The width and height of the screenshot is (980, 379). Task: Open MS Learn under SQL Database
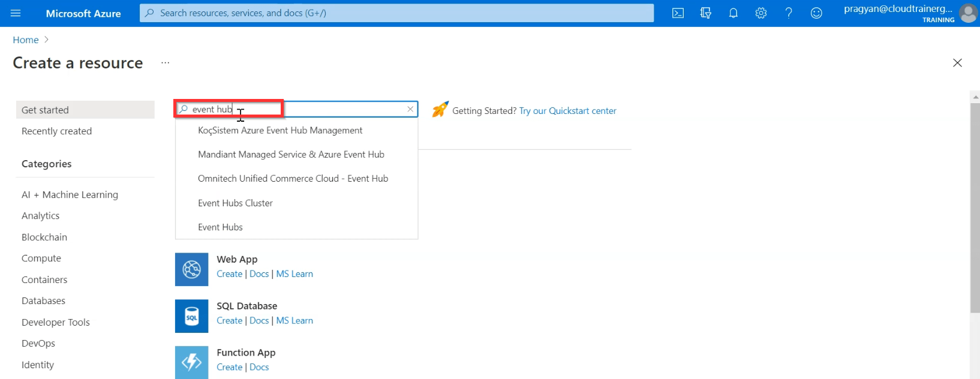294,320
